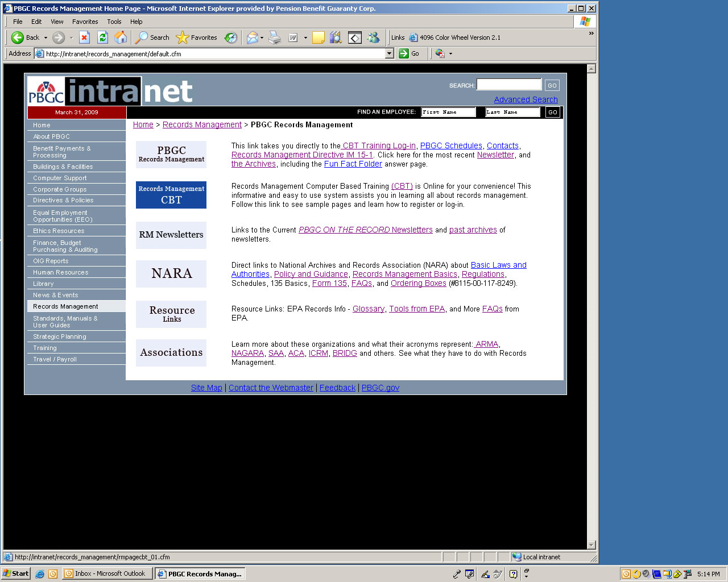Image resolution: width=728 pixels, height=582 pixels.
Task: Open language bar options dropdown arrow
Action: (526, 576)
